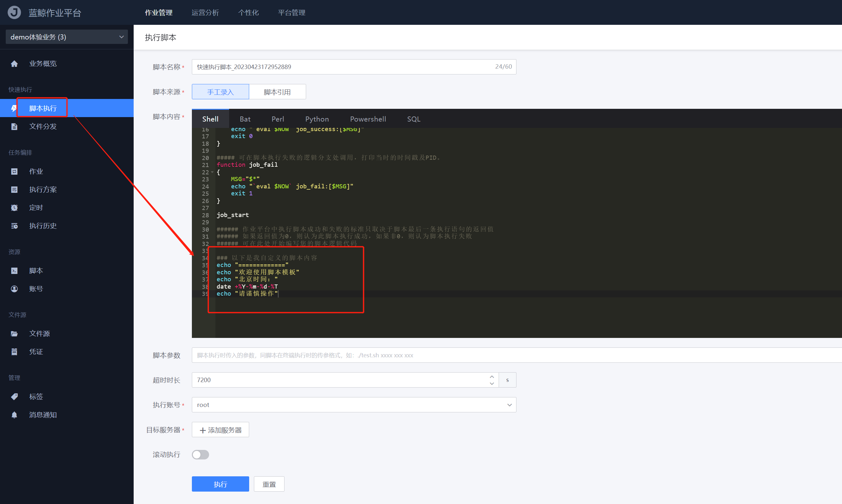Click the 执行历史 sidebar icon
The height and width of the screenshot is (504, 842).
[x=14, y=226]
